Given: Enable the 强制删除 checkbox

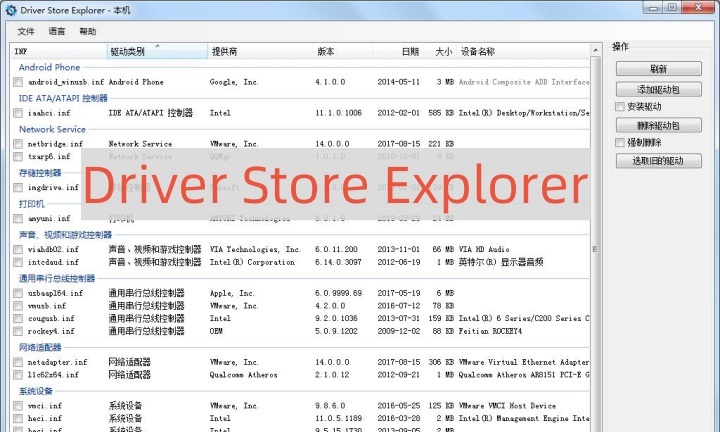Looking at the screenshot, I should pos(620,142).
